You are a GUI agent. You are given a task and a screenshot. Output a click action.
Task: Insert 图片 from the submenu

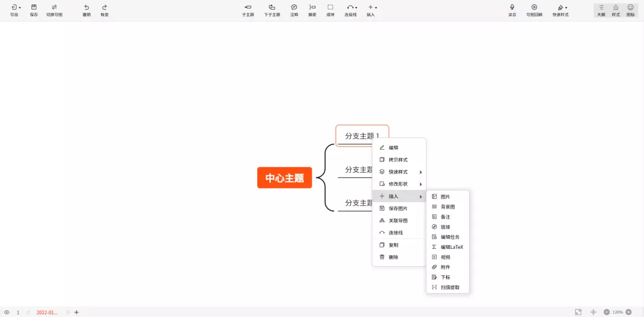(448, 196)
